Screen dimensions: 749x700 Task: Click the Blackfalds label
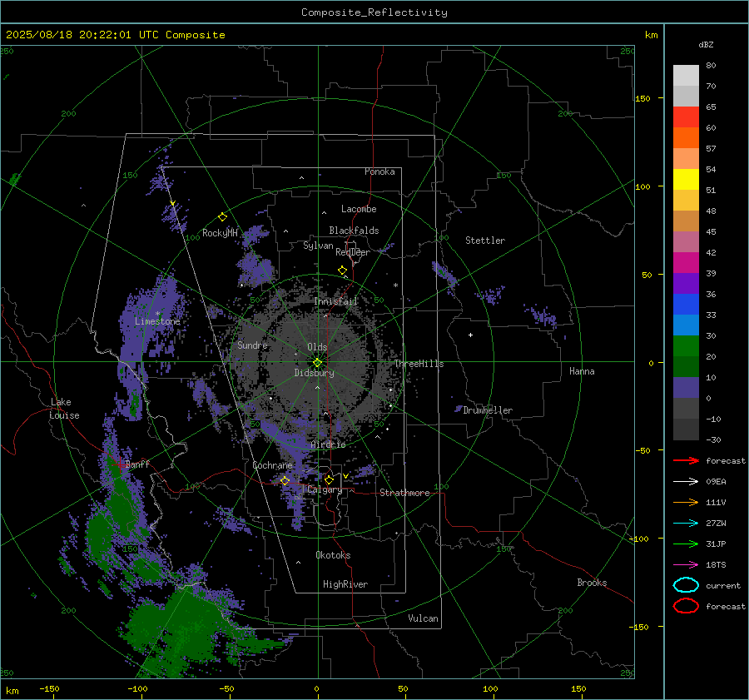pos(354,231)
